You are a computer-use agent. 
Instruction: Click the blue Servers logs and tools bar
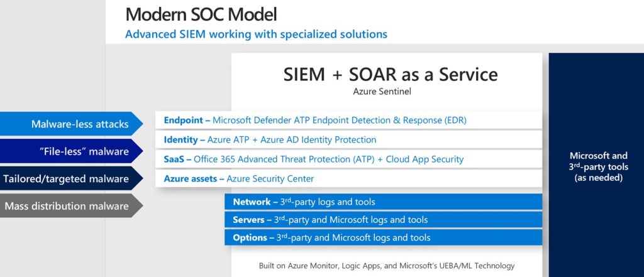point(383,220)
